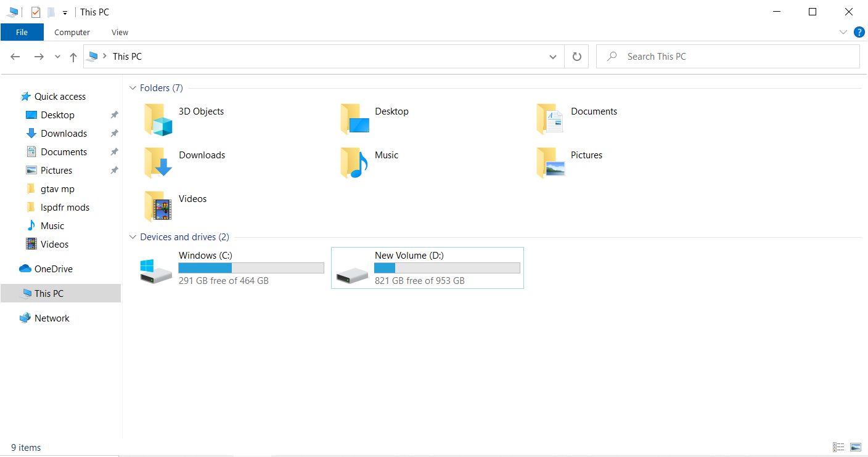This screenshot has width=868, height=457.
Task: Open Help with the question mark icon
Action: pyautogui.click(x=859, y=32)
